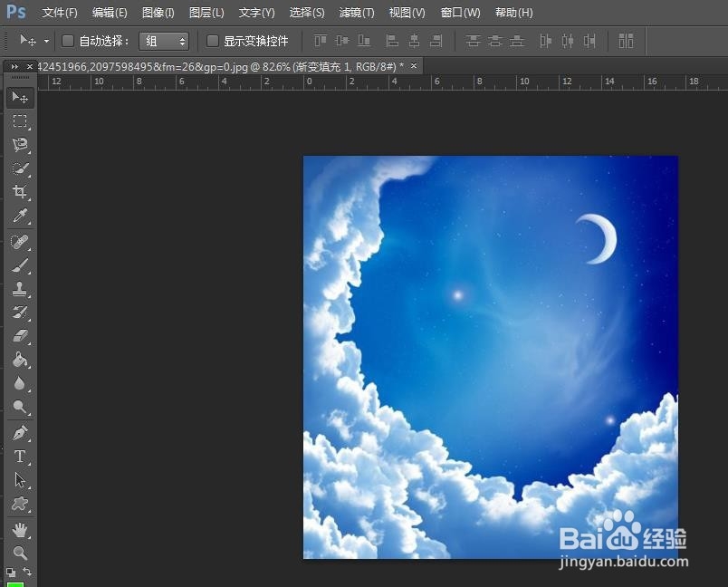This screenshot has height=587, width=728.
Task: Click the Photoshop Ps logo
Action: [16, 12]
